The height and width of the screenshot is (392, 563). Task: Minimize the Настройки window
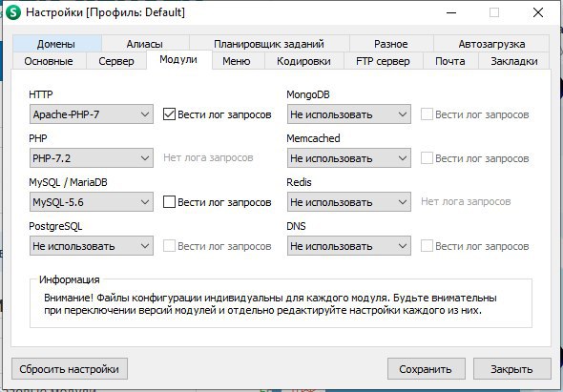(451, 12)
